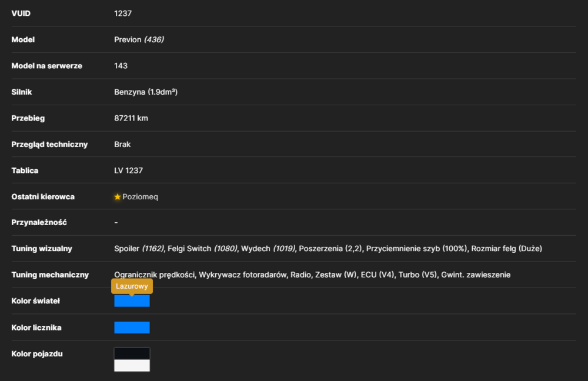Open the Poziomeq driver profile link
Viewport: 588px width, 381px height.
(x=140, y=196)
